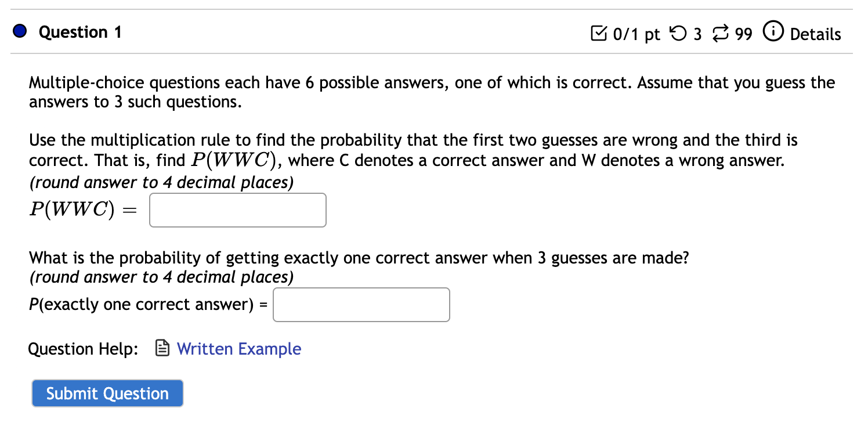Click the circular question status indicator
868x433 pixels.
point(19,31)
